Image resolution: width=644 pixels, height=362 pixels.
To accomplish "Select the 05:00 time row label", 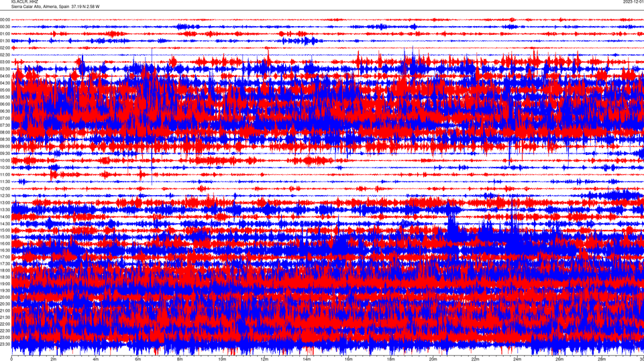I will (5, 90).
